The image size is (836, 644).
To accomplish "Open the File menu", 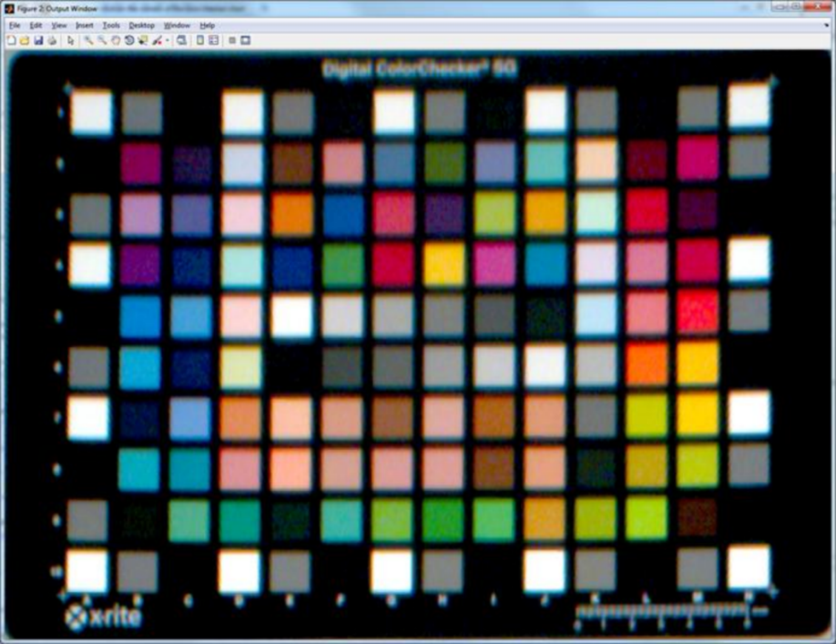I will [14, 25].
